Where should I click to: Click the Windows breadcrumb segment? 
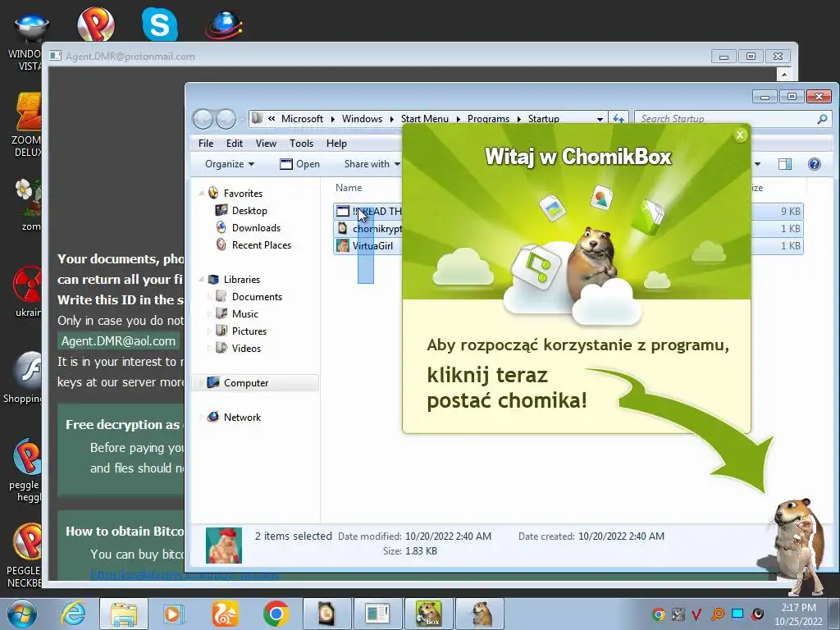(x=362, y=118)
